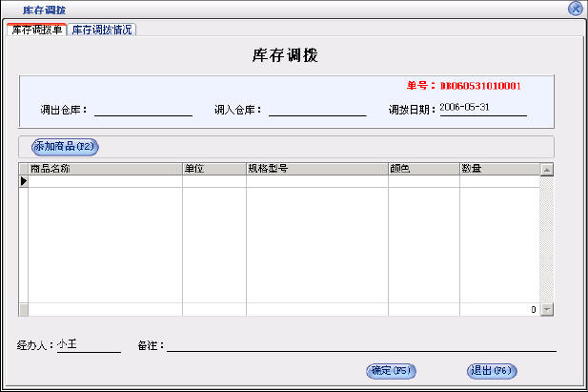Select the 规格型号 column header
This screenshot has width=588, height=392.
point(316,169)
